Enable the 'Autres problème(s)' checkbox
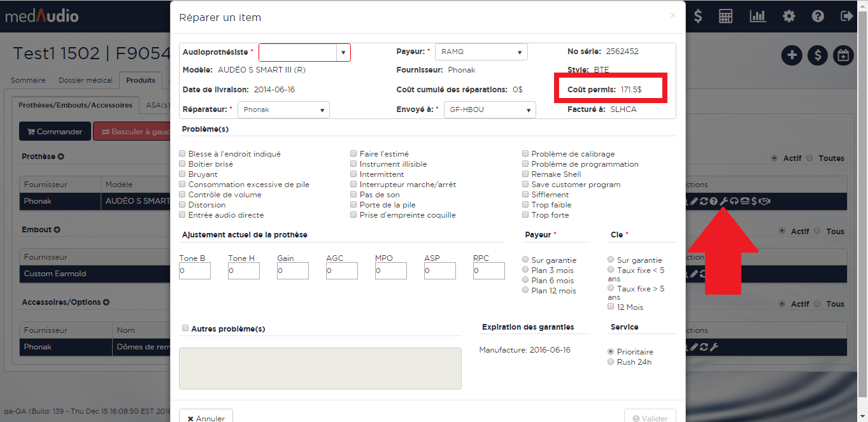 tap(185, 328)
